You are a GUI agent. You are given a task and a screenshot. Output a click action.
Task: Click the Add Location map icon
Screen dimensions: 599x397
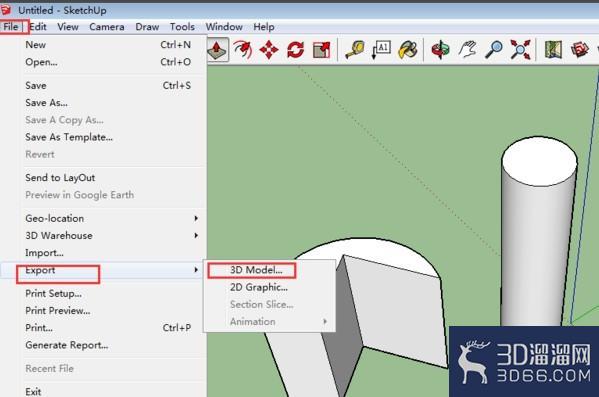click(x=553, y=50)
